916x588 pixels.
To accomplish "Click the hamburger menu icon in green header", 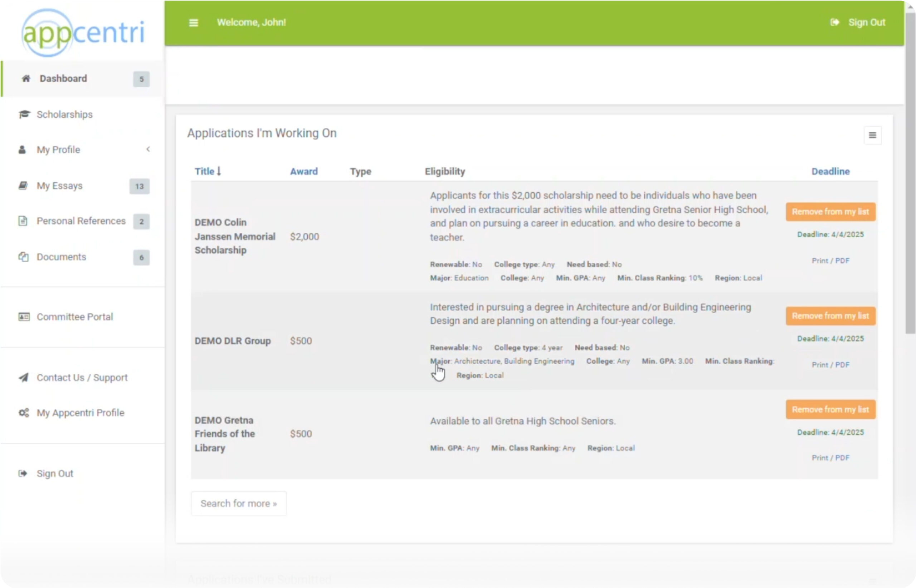I will point(194,23).
